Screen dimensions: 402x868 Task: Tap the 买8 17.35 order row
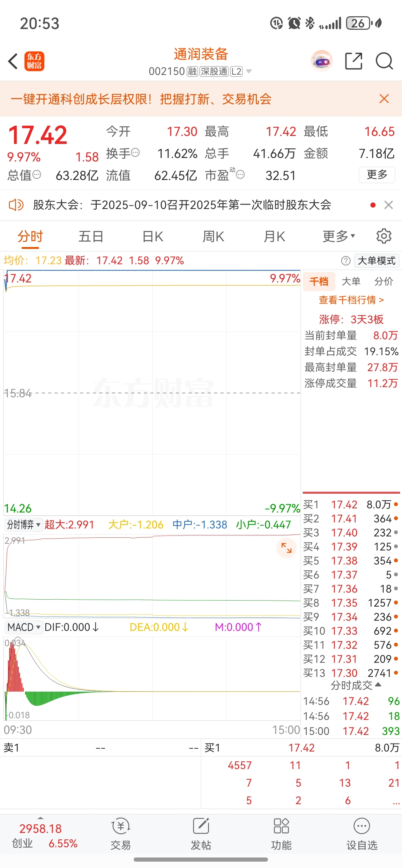[x=351, y=603]
